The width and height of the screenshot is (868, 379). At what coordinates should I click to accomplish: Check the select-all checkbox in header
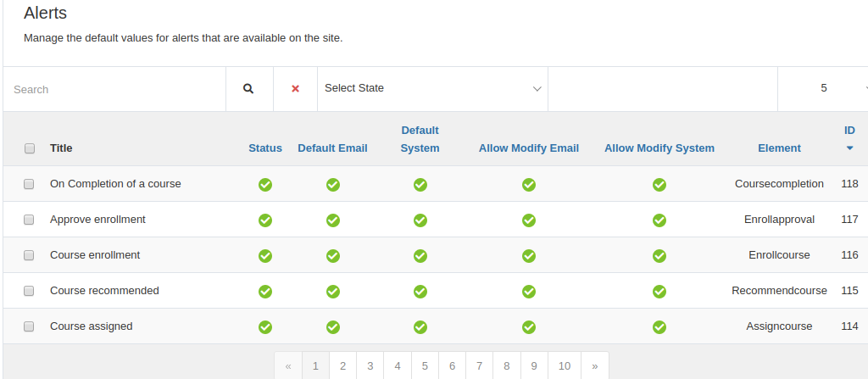[x=30, y=148]
